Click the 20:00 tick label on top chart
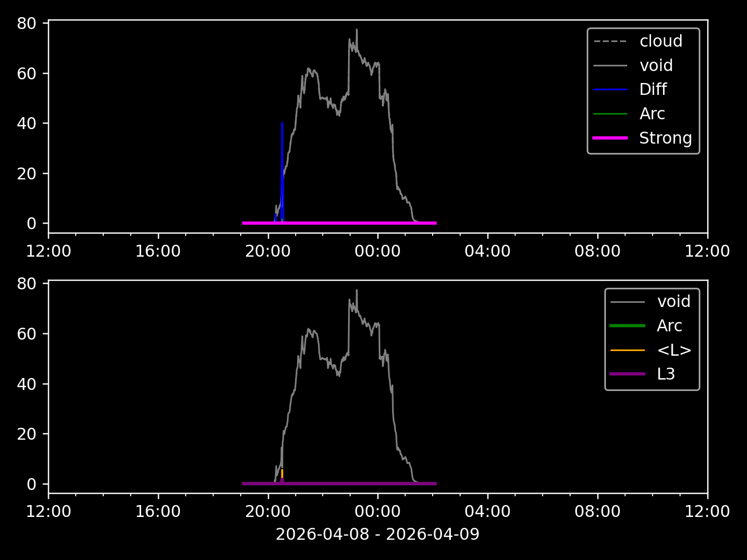Viewport: 747px width, 560px height. click(x=268, y=251)
